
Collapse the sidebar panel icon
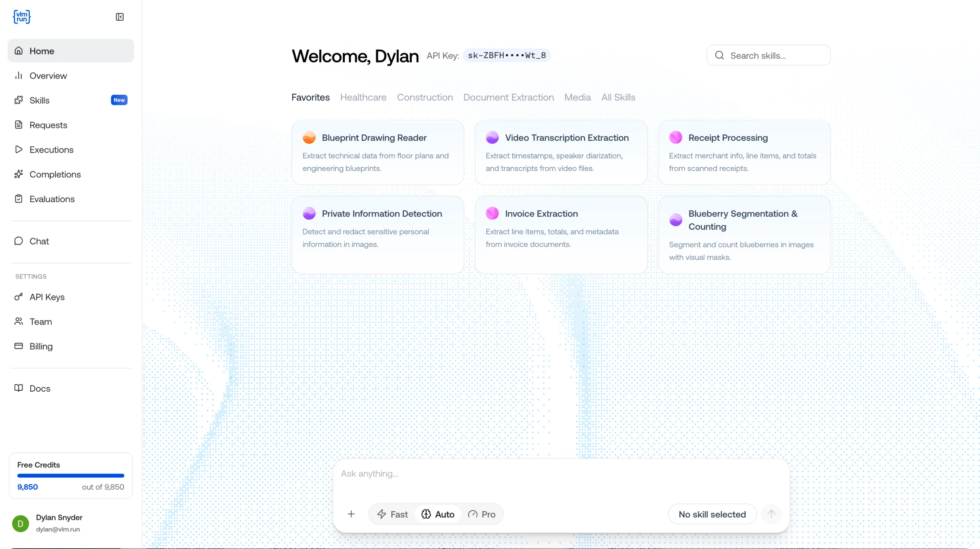[120, 17]
